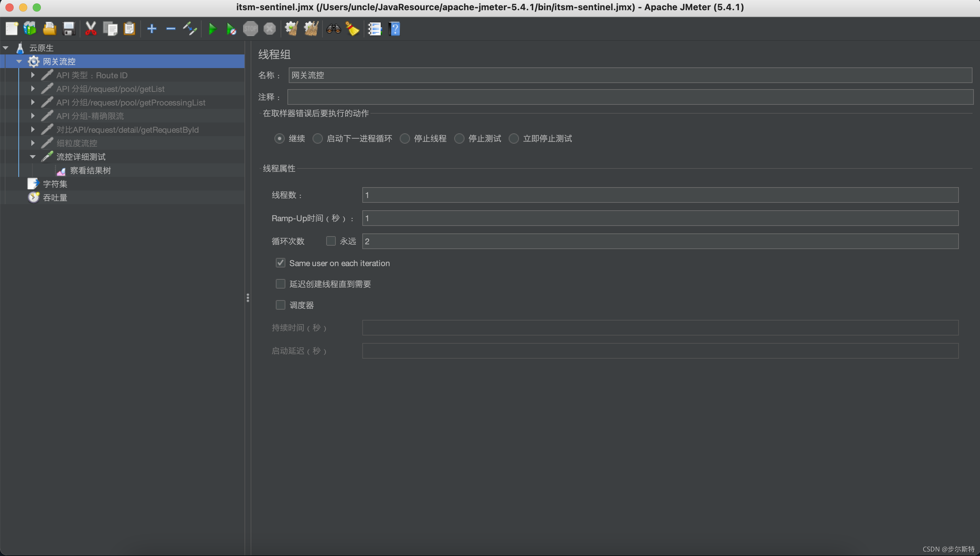The height and width of the screenshot is (556, 980).
Task: Click the split pane divider handle
Action: (x=248, y=297)
